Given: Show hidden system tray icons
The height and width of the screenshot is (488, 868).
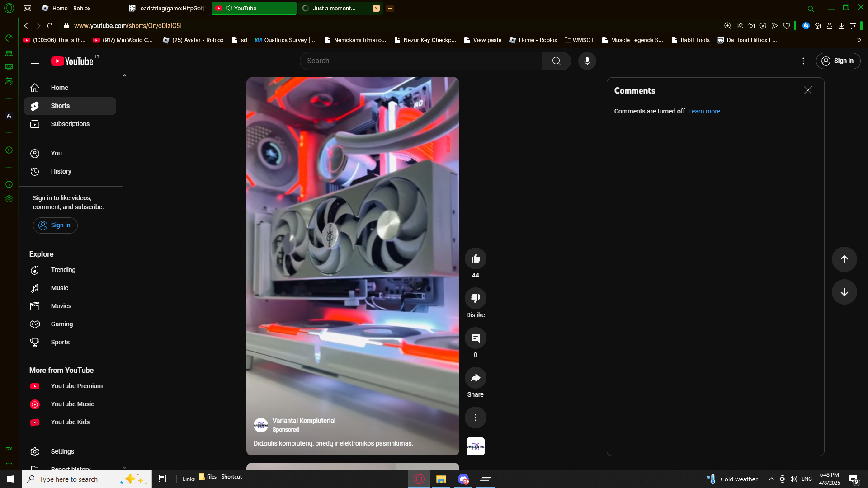Looking at the screenshot, I should [x=771, y=479].
